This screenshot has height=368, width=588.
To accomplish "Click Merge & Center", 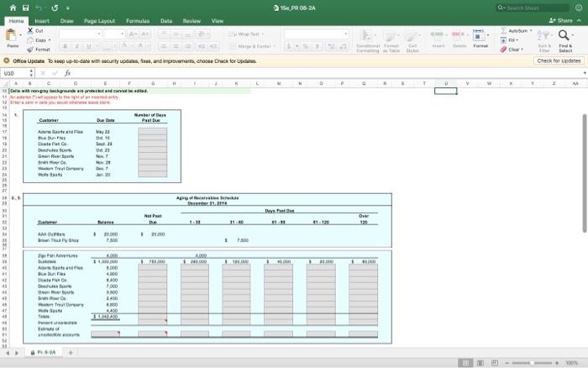I will [x=252, y=46].
